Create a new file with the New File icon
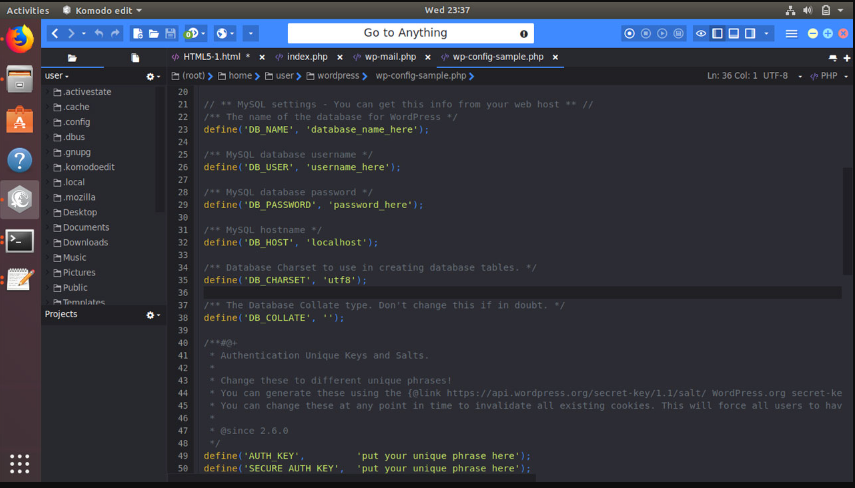 click(137, 33)
